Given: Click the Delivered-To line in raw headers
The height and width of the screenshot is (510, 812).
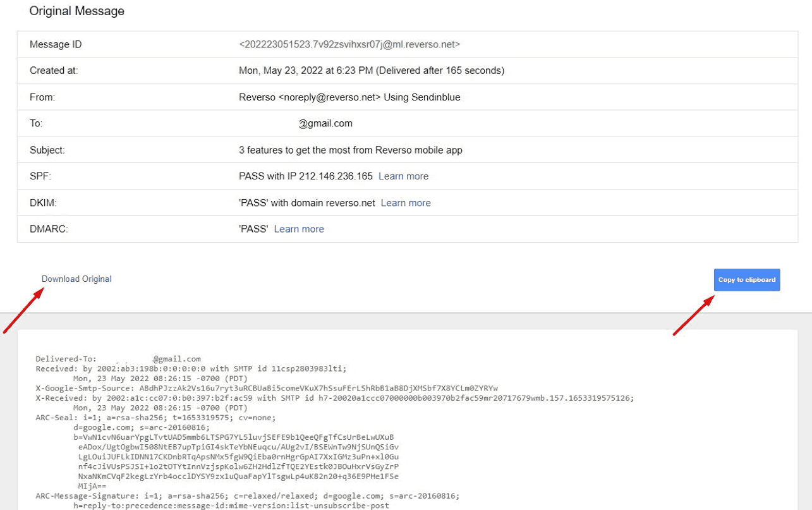Looking at the screenshot, I should (118, 359).
